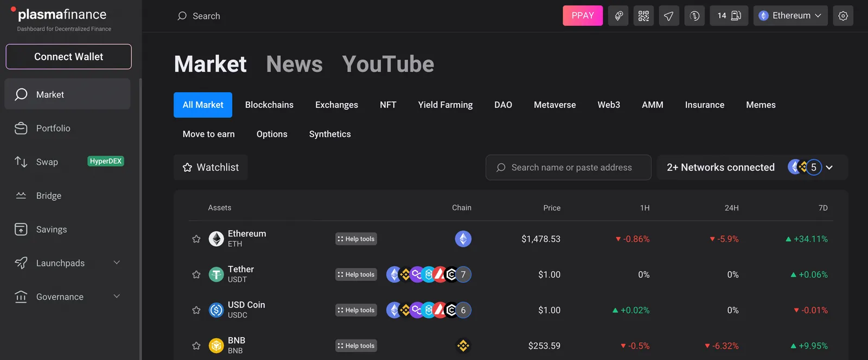The height and width of the screenshot is (360, 868).
Task: Click the Tether coin logo
Action: point(216,274)
